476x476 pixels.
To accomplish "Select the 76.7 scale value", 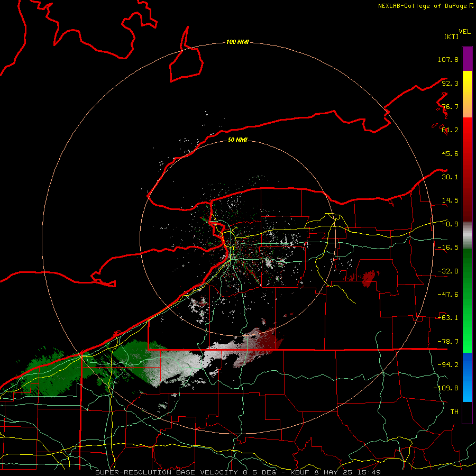I will (x=450, y=106).
